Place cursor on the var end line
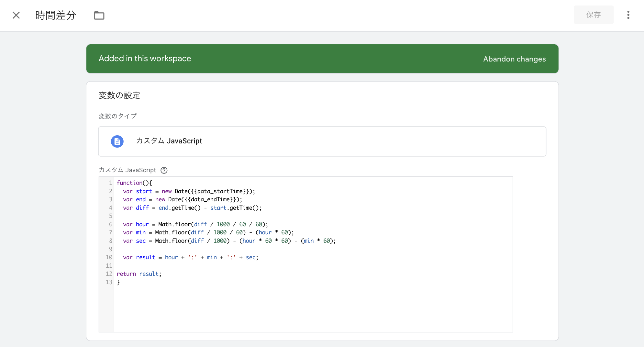Screen dimensions: 644x347 tap(182, 199)
